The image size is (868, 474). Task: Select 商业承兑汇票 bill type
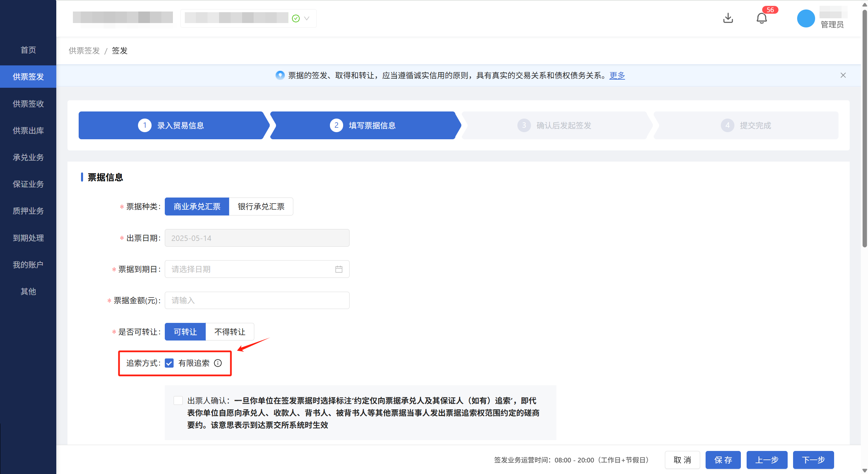pyautogui.click(x=197, y=206)
